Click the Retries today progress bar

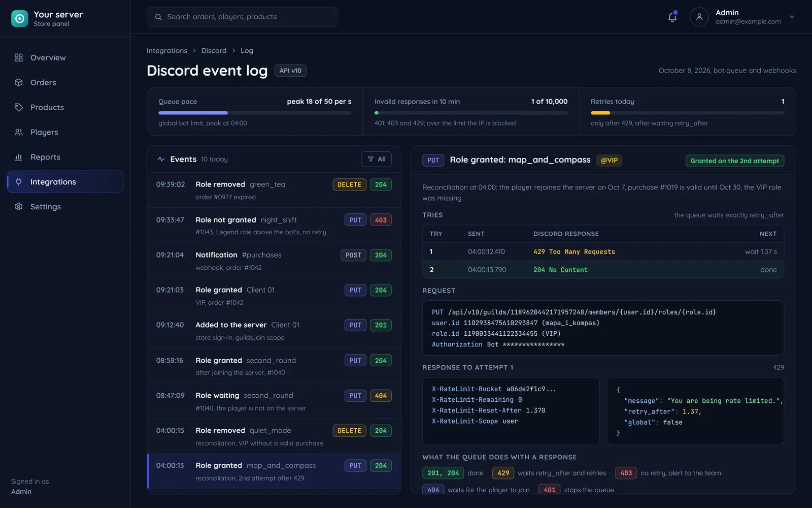[x=687, y=113]
